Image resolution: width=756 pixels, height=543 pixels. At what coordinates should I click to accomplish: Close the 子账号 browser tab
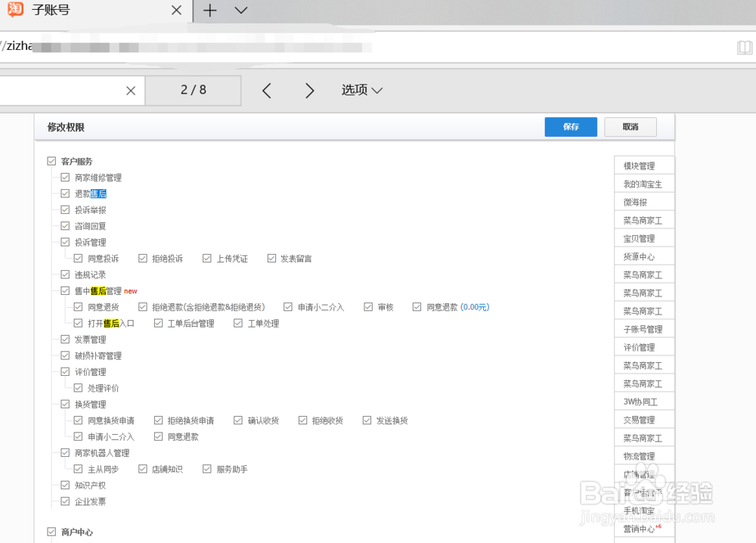point(176,10)
